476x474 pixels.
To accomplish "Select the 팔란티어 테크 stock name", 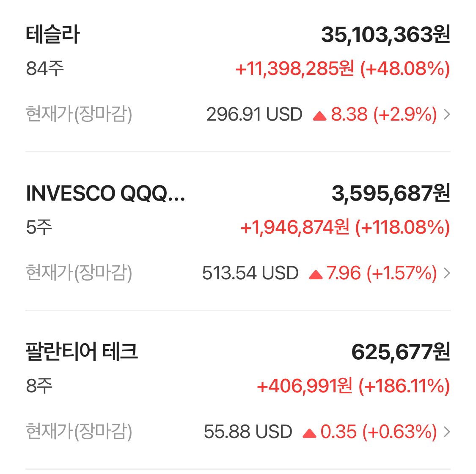I will [x=82, y=352].
